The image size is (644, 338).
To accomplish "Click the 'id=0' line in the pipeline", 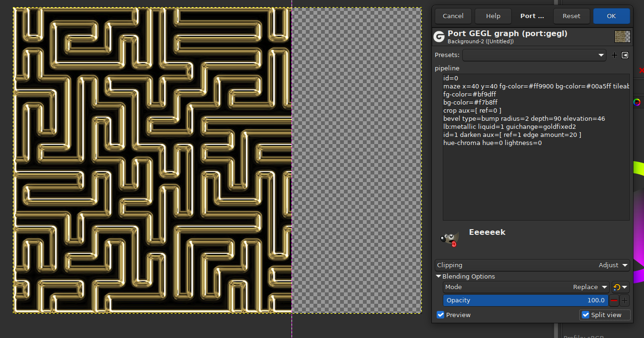I will [450, 78].
